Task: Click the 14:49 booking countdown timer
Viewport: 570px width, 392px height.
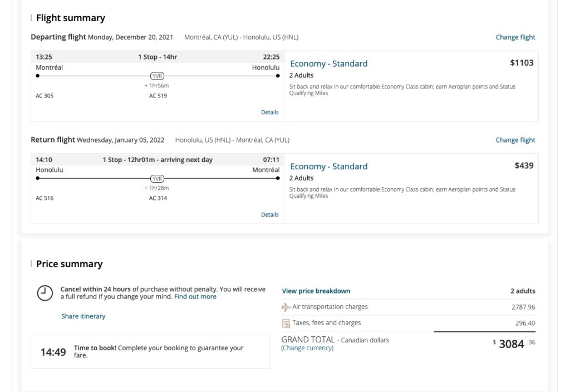Action: [53, 352]
